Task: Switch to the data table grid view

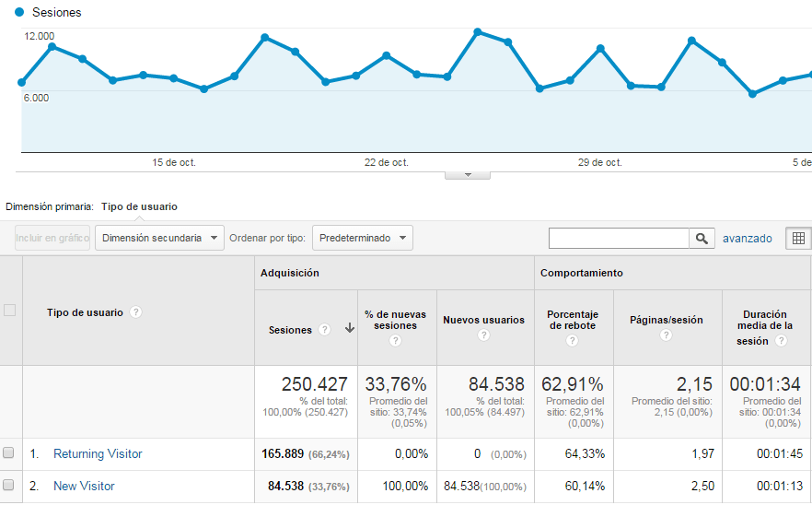Action: pyautogui.click(x=797, y=239)
